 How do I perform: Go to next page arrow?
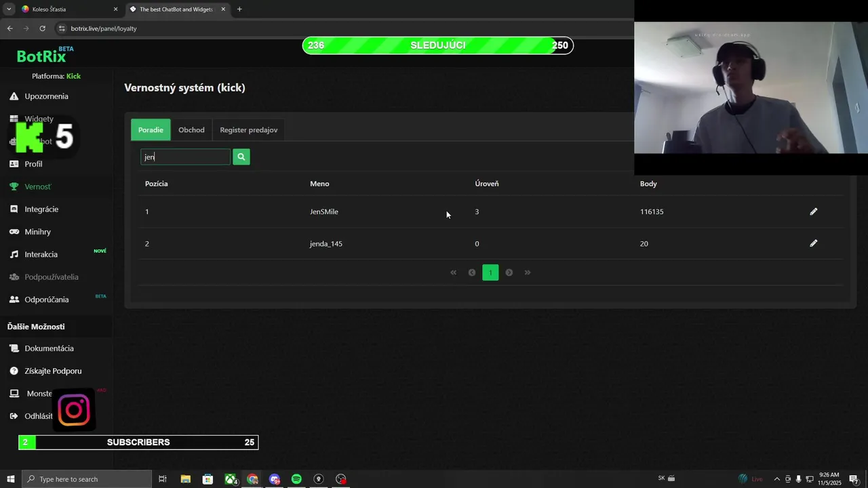point(509,272)
